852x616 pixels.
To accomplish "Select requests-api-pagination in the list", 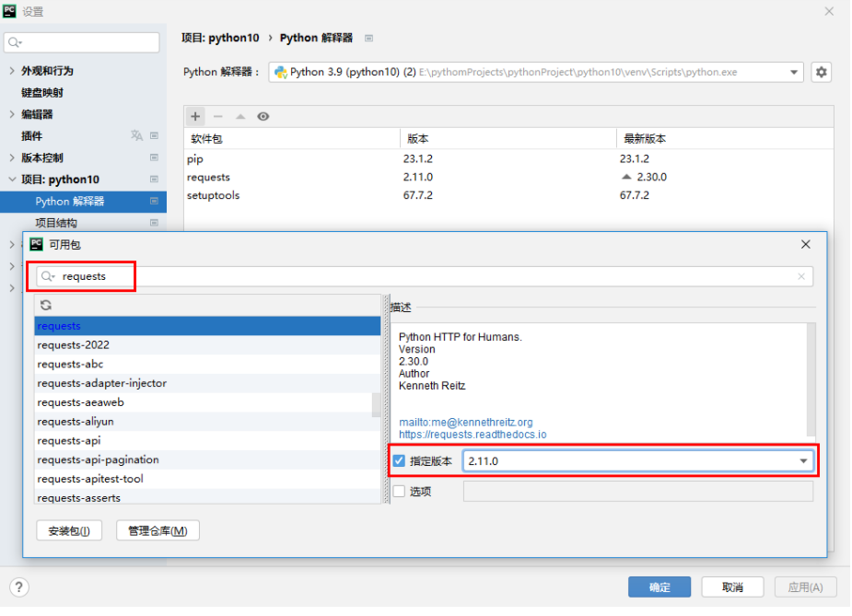I will [207, 459].
